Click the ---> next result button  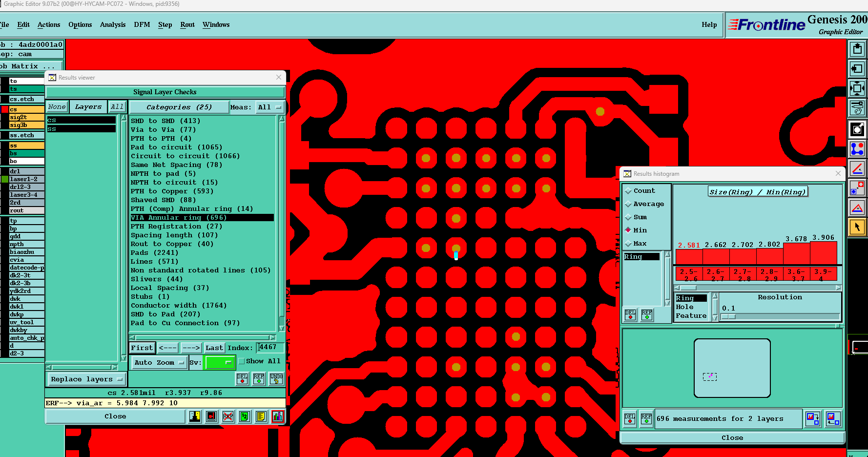[191, 348]
